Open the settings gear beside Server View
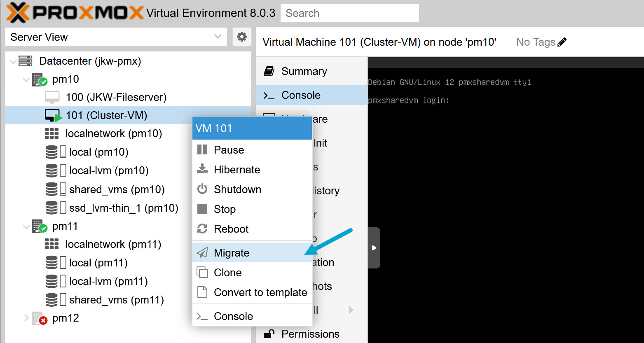Screen dimensions: 644x343 241,37
